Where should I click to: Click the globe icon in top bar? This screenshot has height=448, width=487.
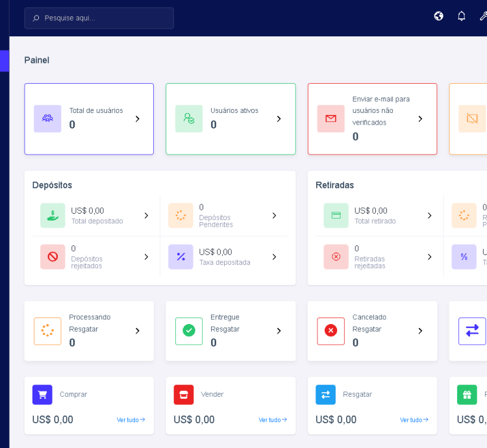coord(439,16)
